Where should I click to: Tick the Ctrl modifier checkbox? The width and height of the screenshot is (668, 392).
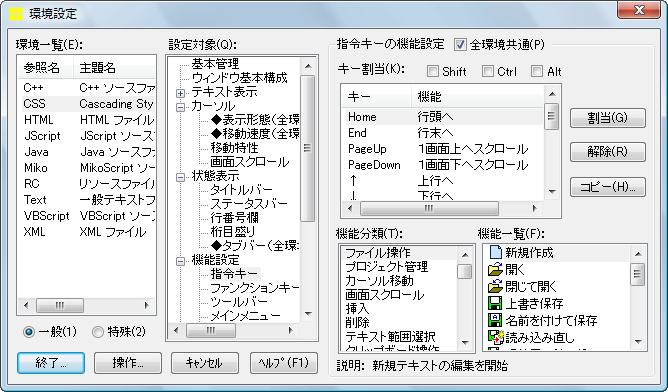pos(487,71)
